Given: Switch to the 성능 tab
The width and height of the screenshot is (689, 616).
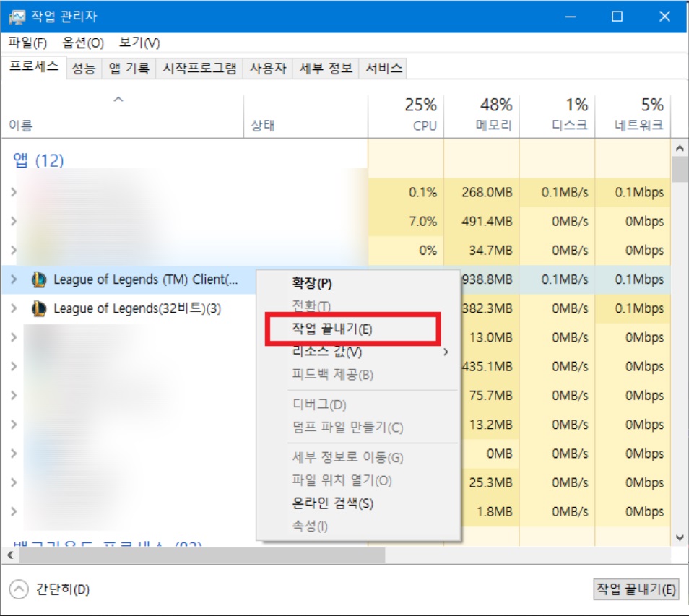Looking at the screenshot, I should (83, 69).
